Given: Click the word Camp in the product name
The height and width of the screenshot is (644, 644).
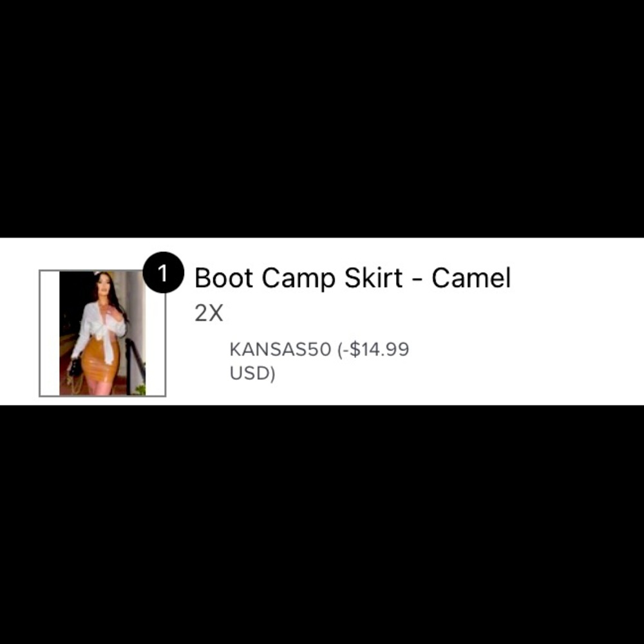Looking at the screenshot, I should tap(299, 279).
